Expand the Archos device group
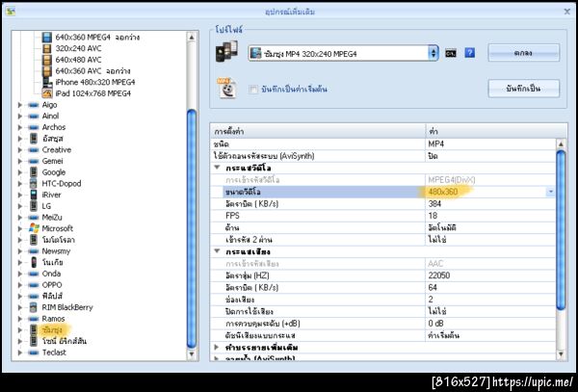 click(20, 127)
